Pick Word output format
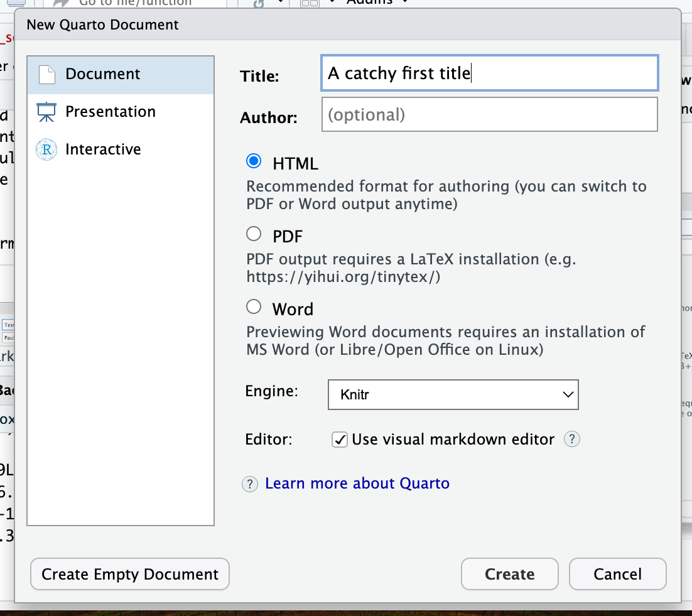The image size is (692, 616). (254, 307)
